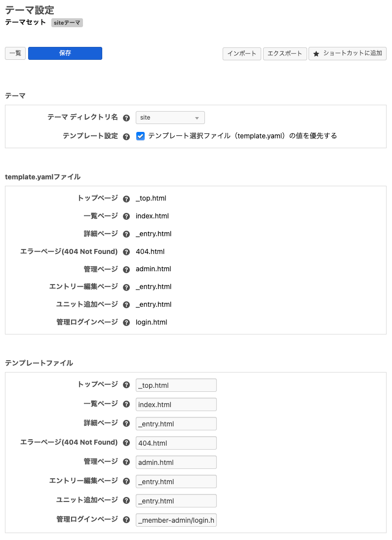Click the blue 保存 button

65,53
